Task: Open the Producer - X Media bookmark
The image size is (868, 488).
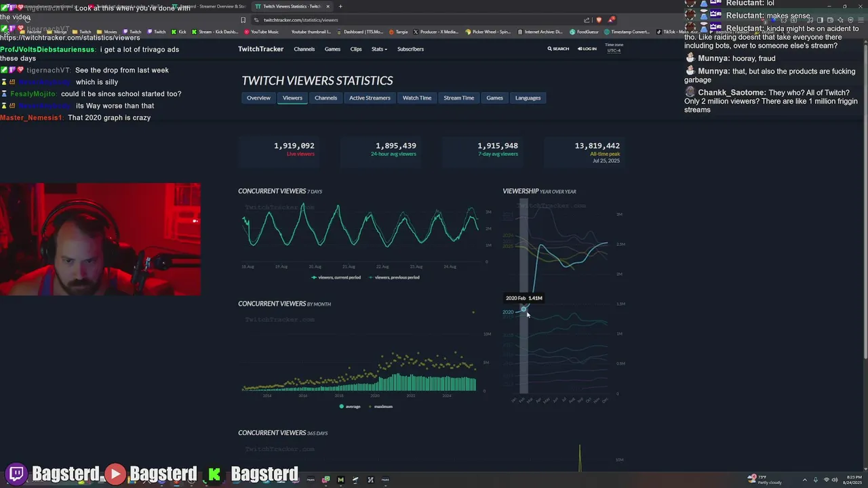Action: [436, 32]
